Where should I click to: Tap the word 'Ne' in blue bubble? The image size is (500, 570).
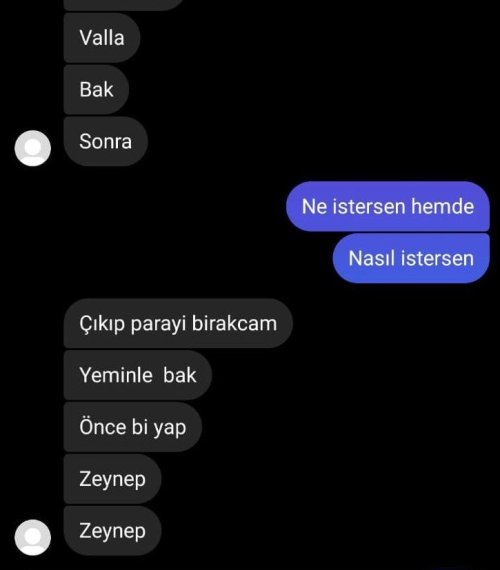(x=314, y=206)
